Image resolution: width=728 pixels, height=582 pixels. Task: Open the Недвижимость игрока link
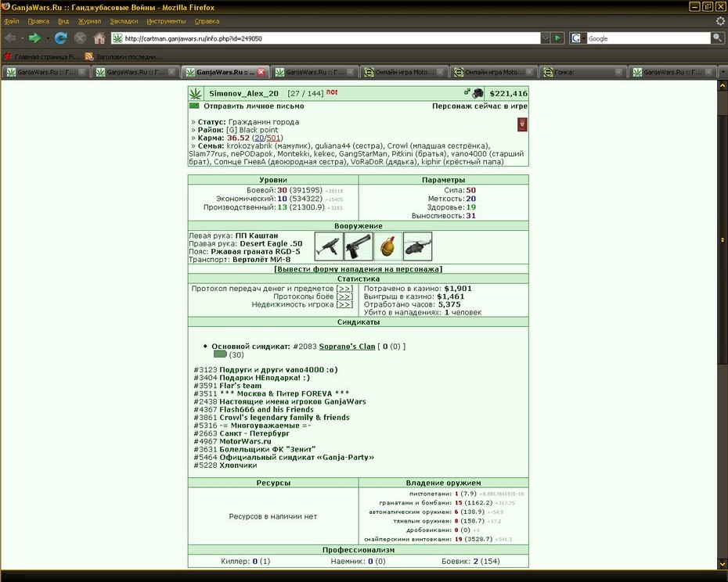pyautogui.click(x=344, y=304)
